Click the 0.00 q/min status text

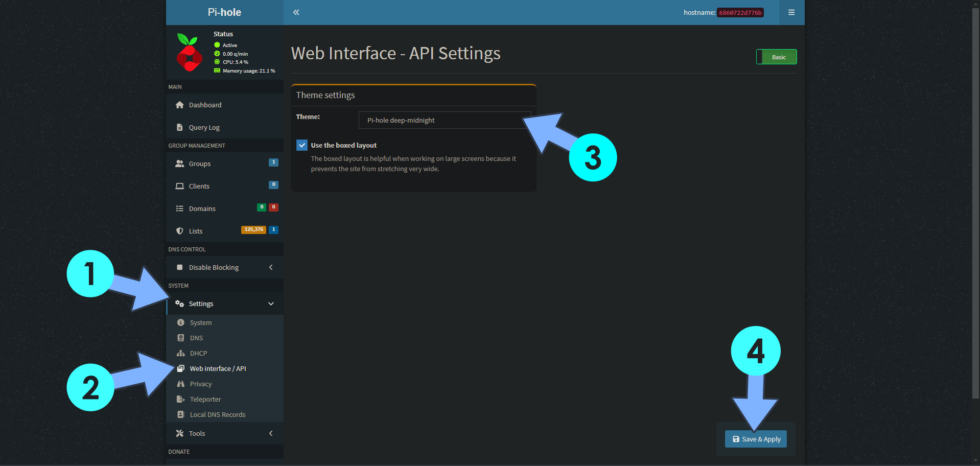(235, 54)
